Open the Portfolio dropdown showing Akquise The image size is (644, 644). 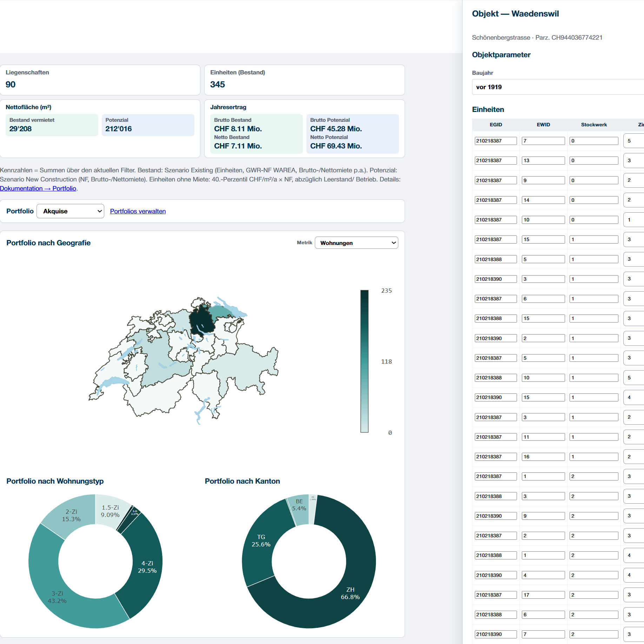click(x=70, y=211)
